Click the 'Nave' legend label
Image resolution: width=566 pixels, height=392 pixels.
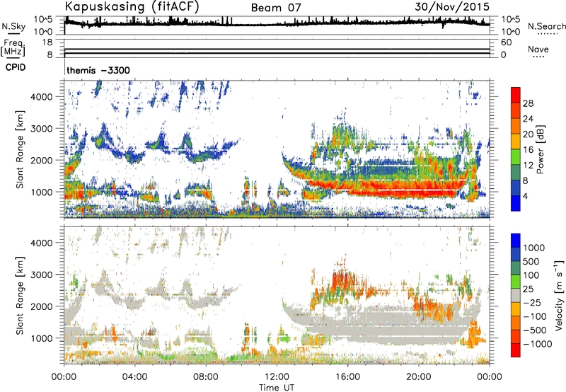click(x=538, y=49)
